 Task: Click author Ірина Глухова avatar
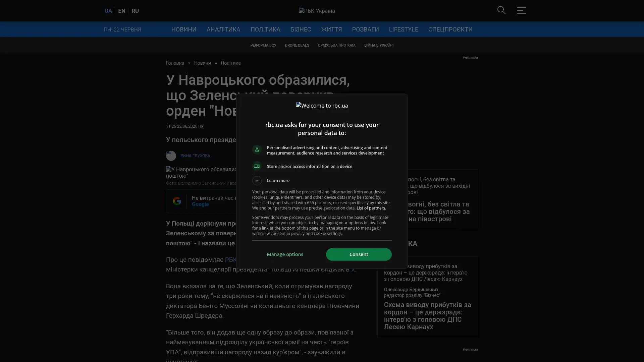(171, 156)
